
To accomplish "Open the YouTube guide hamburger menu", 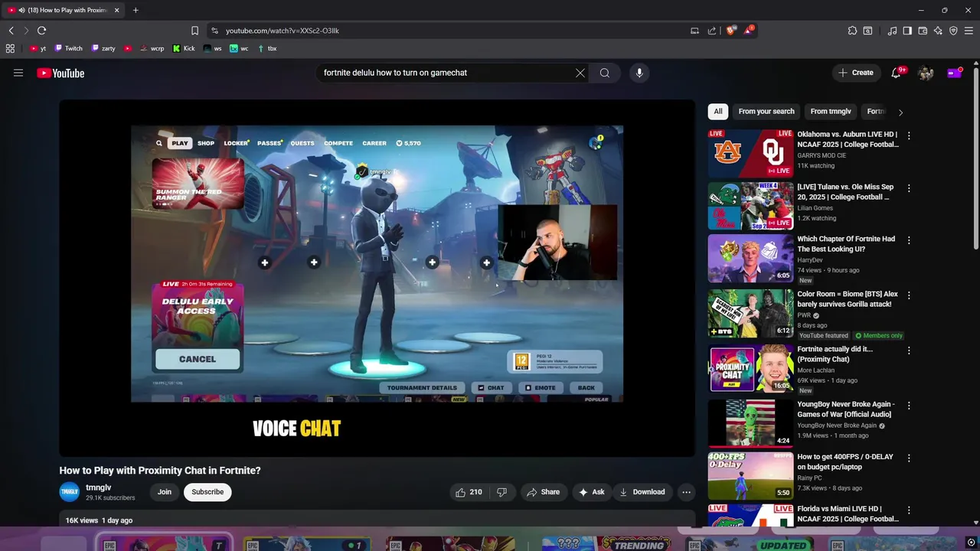I will tap(18, 73).
